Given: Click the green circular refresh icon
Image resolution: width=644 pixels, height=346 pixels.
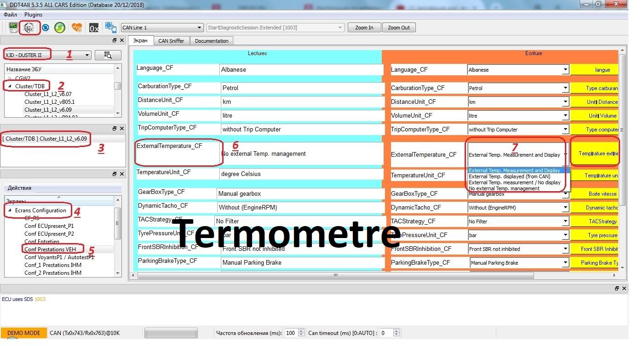Looking at the screenshot, I should [60, 28].
